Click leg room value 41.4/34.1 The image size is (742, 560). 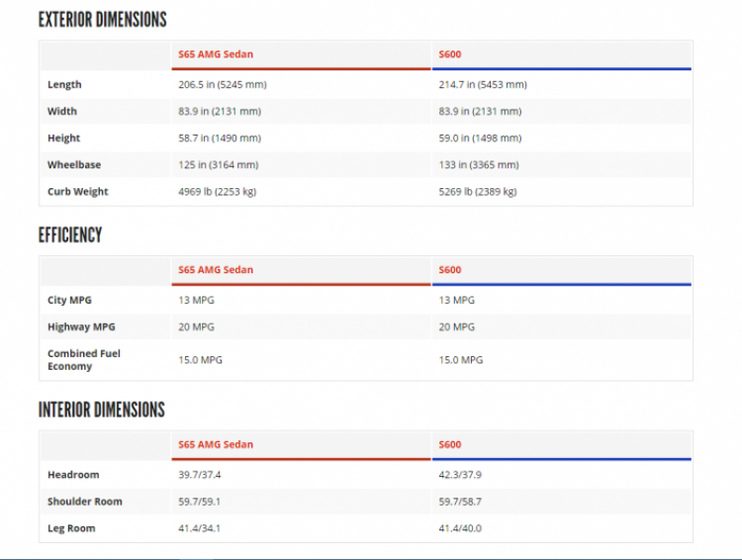click(x=199, y=528)
